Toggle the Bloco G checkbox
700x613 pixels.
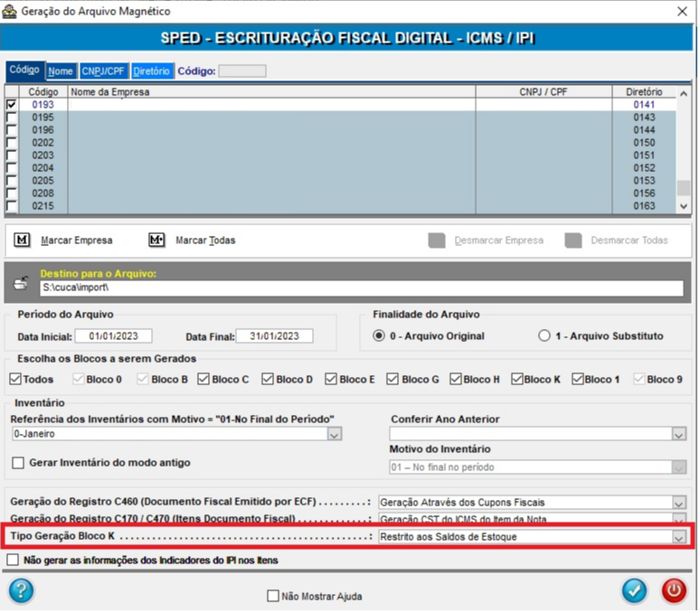393,379
